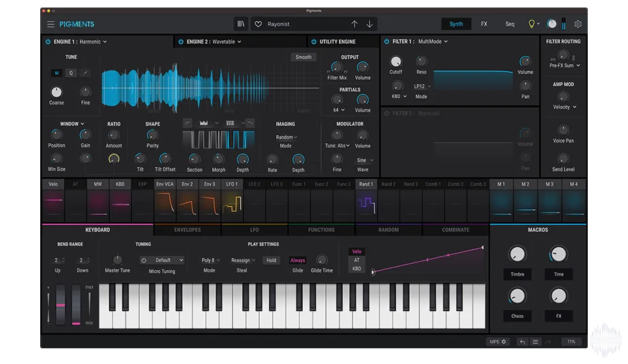Open settings gear panel

coord(578,24)
